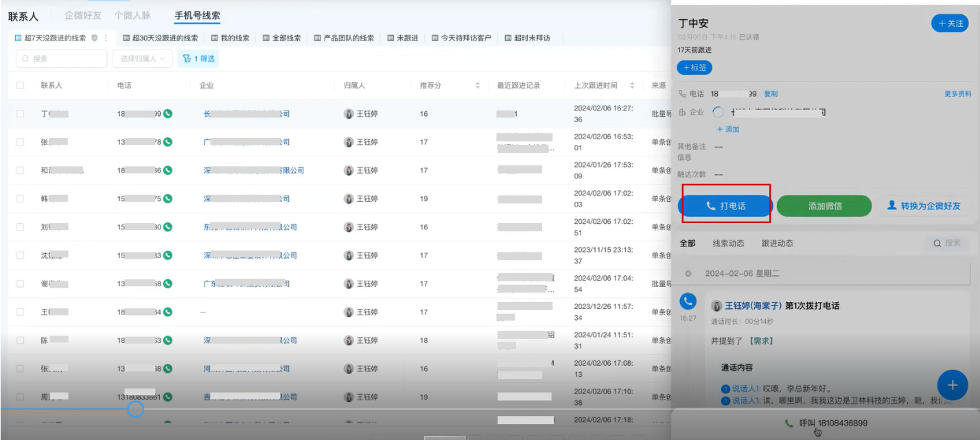Click green call icon beside 13180833661
The width and height of the screenshot is (980, 440).
tap(167, 397)
